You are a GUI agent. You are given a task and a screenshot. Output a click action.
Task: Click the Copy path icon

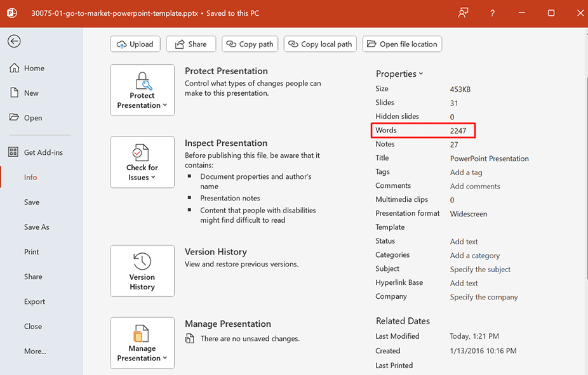pos(231,44)
